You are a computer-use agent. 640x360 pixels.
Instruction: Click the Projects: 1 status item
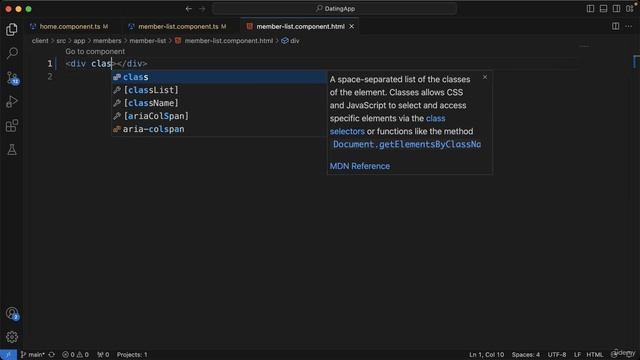click(x=132, y=355)
